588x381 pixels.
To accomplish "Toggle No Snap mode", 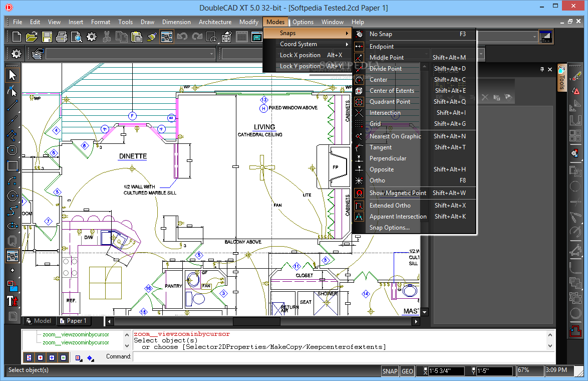I will click(415, 34).
